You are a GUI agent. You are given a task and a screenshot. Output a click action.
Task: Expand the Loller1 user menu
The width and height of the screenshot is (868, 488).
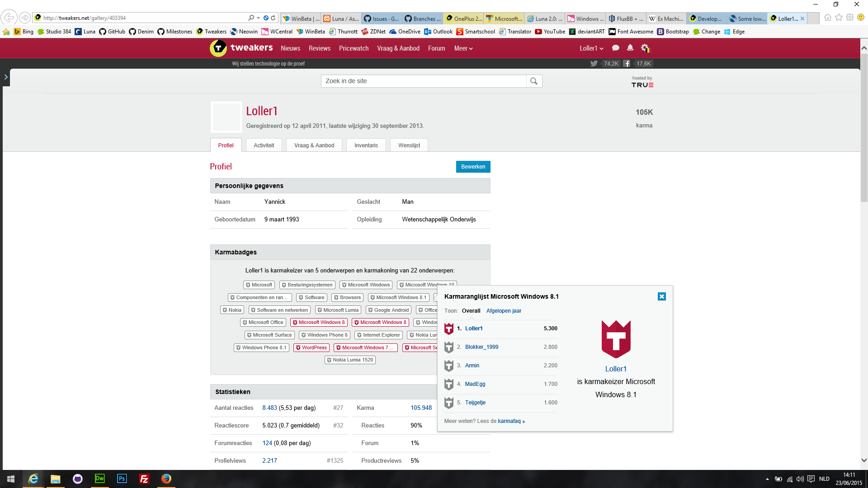[x=591, y=48]
